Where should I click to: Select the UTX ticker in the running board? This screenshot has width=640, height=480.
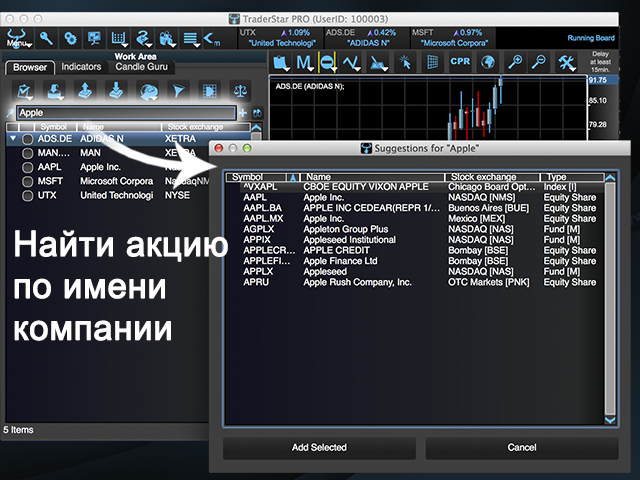280,38
